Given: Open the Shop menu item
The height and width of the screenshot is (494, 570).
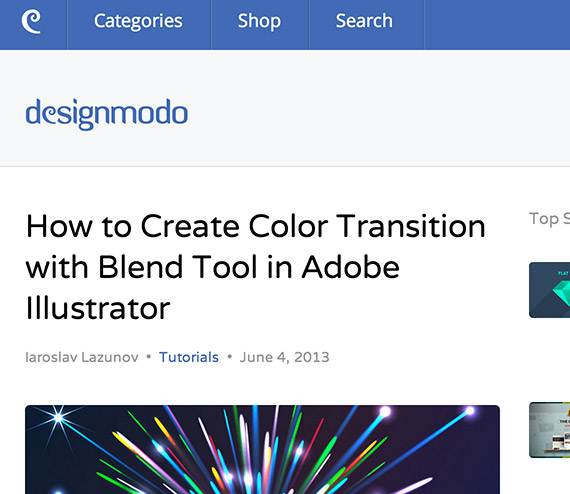Looking at the screenshot, I should (259, 21).
